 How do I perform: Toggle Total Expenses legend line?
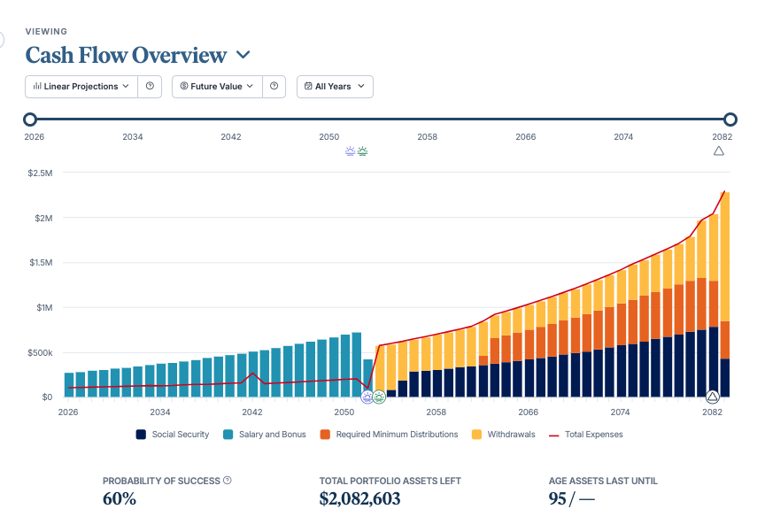(586, 435)
